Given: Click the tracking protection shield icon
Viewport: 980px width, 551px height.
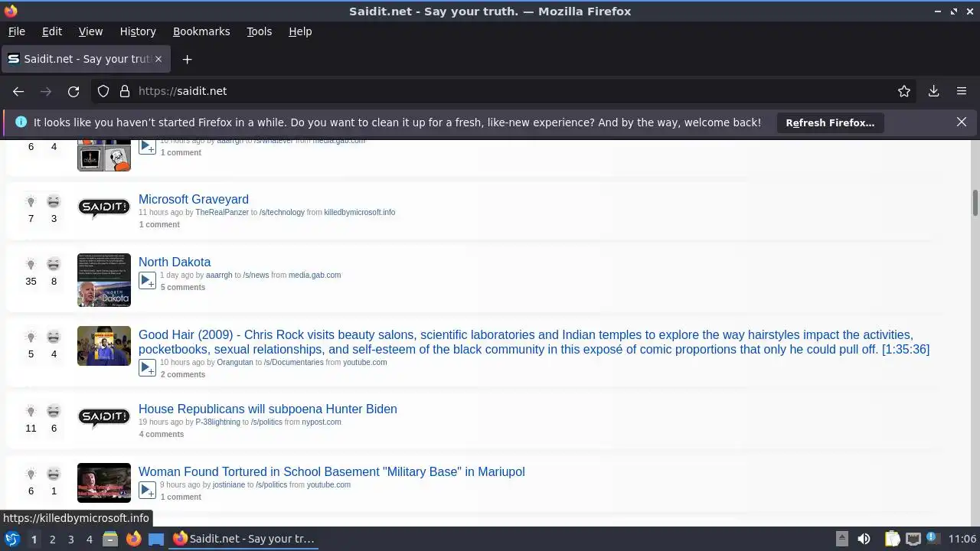Looking at the screenshot, I should (x=103, y=91).
